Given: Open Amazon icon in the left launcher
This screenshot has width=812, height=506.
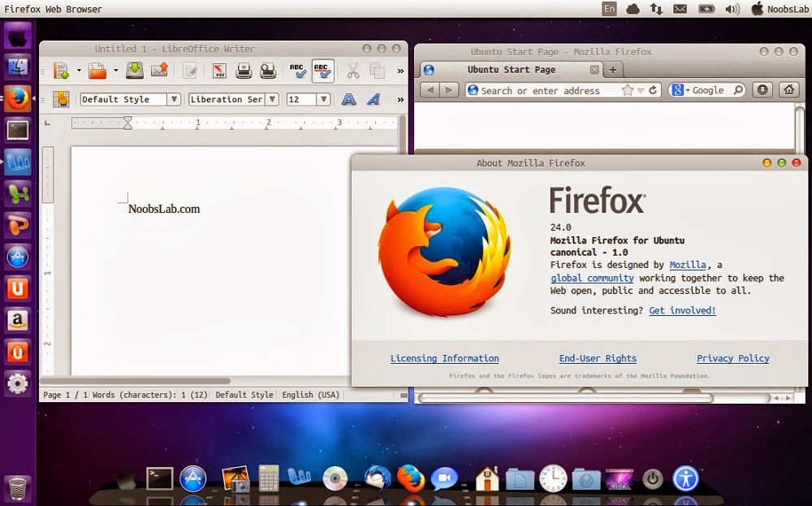Looking at the screenshot, I should pyautogui.click(x=18, y=320).
